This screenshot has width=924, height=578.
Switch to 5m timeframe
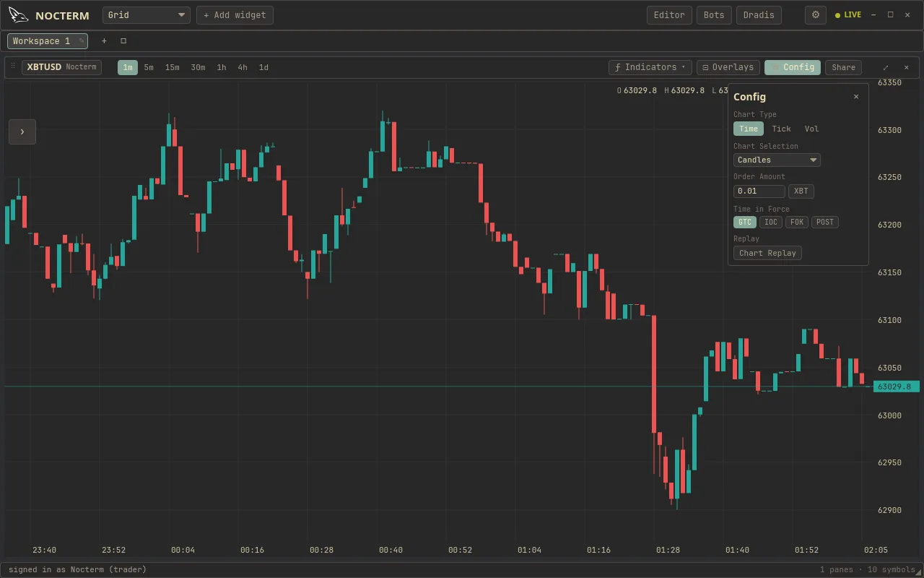[x=149, y=67]
